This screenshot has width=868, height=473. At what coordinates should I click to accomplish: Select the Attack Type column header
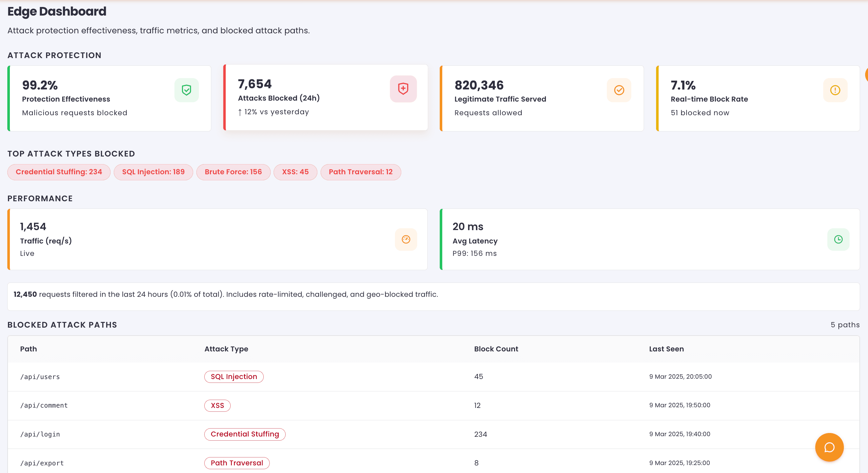pos(226,349)
